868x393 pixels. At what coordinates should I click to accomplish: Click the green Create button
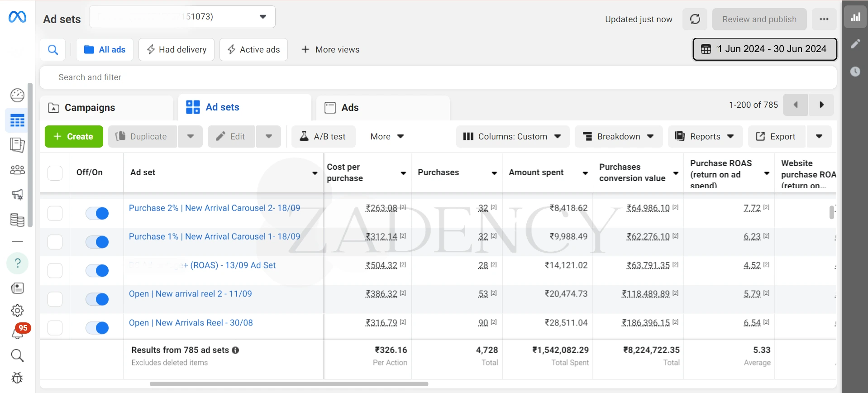pyautogui.click(x=74, y=136)
